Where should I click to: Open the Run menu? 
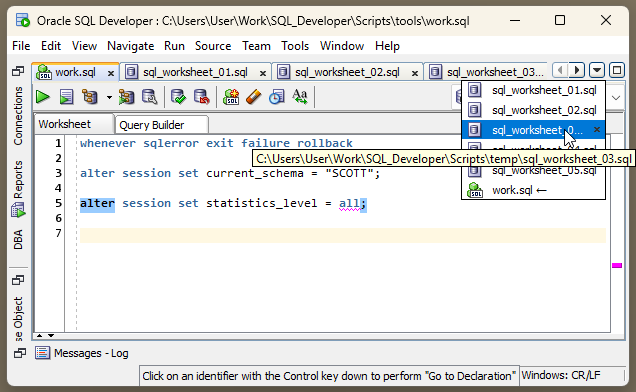pyautogui.click(x=174, y=46)
